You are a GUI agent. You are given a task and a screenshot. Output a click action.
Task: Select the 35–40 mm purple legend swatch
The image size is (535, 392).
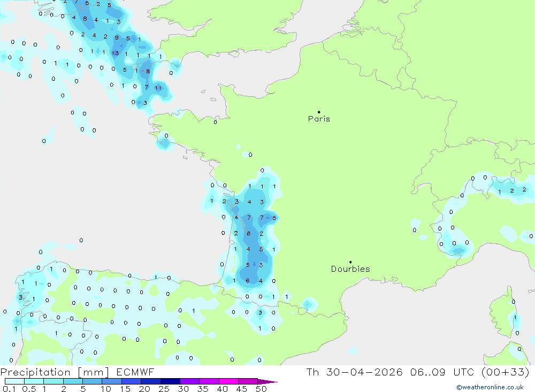coord(209,381)
